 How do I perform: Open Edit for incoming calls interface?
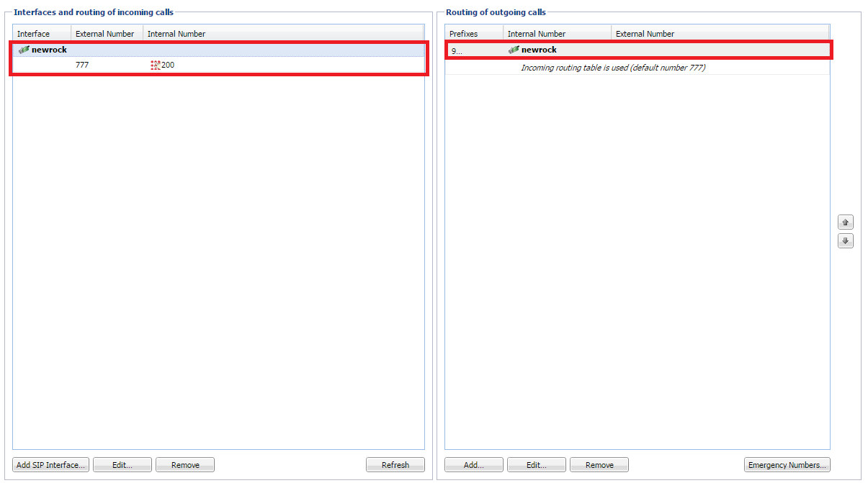[x=122, y=465]
